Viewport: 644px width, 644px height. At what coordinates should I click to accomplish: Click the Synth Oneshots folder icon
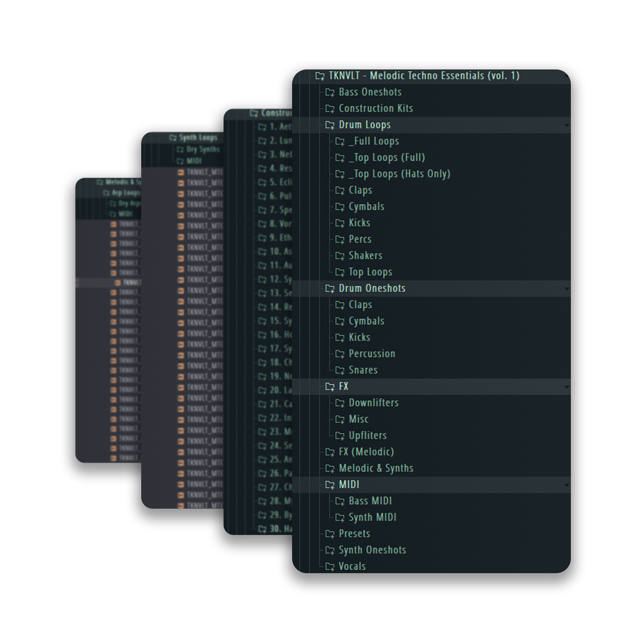click(x=330, y=550)
